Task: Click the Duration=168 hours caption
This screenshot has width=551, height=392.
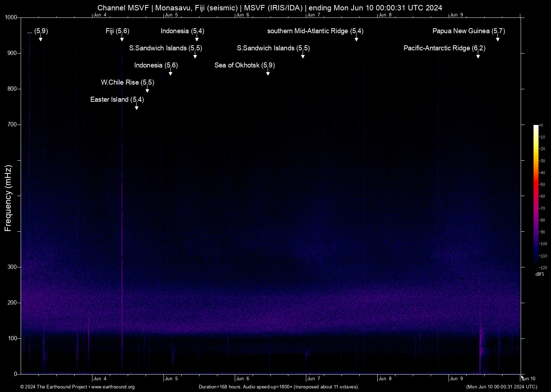Action: click(278, 387)
